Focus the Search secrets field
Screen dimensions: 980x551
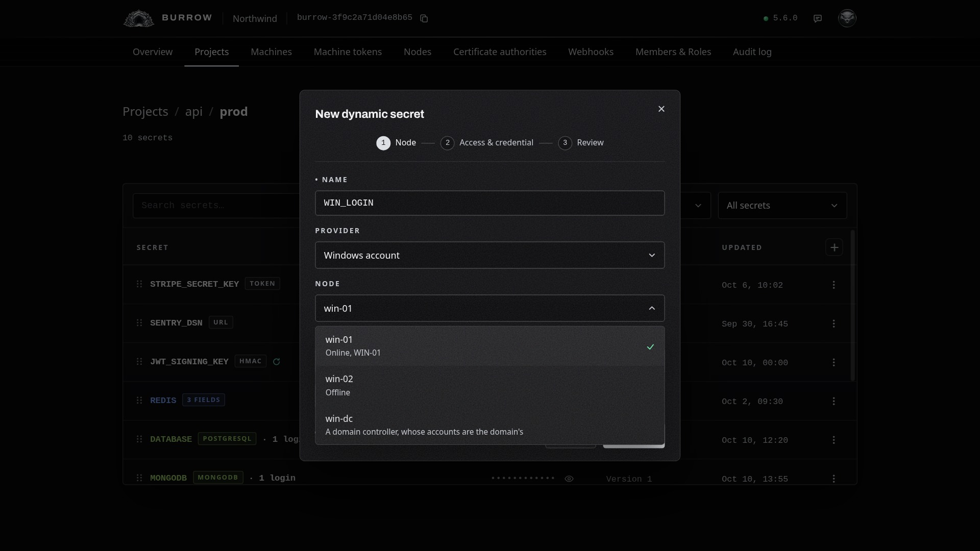coord(216,206)
